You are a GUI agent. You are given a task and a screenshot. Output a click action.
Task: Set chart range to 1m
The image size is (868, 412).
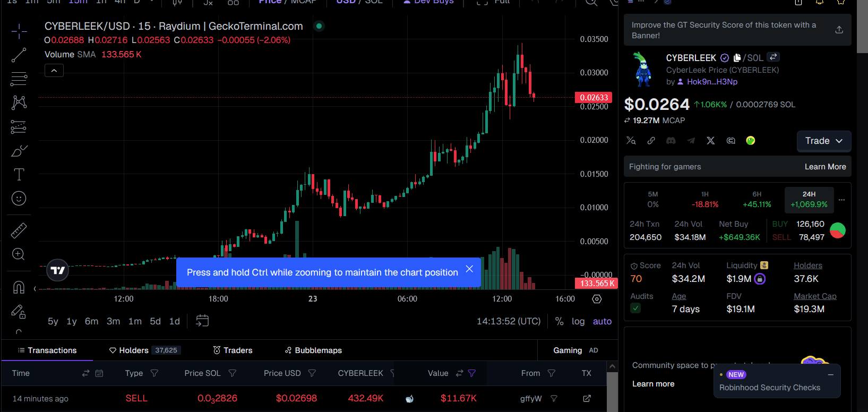tap(135, 321)
